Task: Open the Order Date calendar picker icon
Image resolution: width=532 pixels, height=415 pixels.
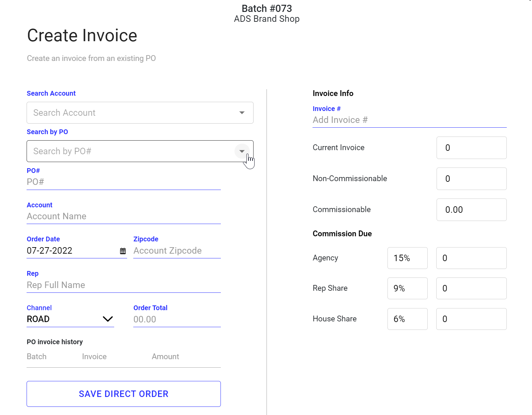Action: click(123, 251)
